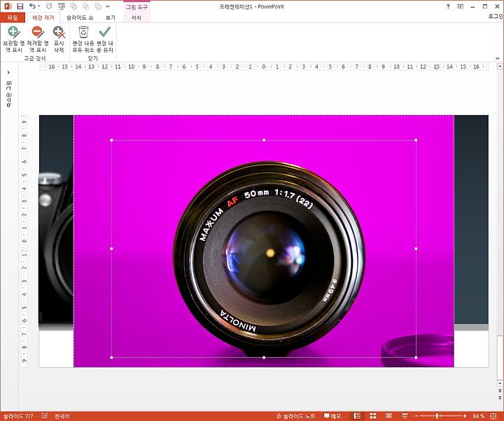
Task: Expand the collapsed thumbnail pane arrow
Action: pos(8,72)
